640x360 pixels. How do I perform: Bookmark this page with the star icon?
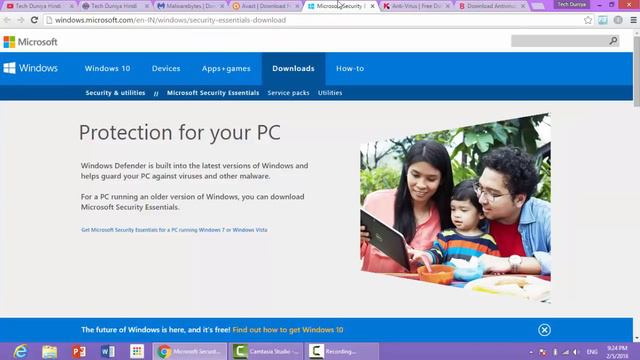[x=588, y=20]
